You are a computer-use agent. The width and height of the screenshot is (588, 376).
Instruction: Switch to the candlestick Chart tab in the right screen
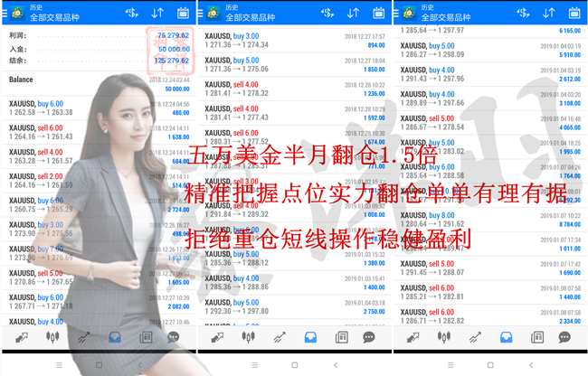click(x=444, y=337)
